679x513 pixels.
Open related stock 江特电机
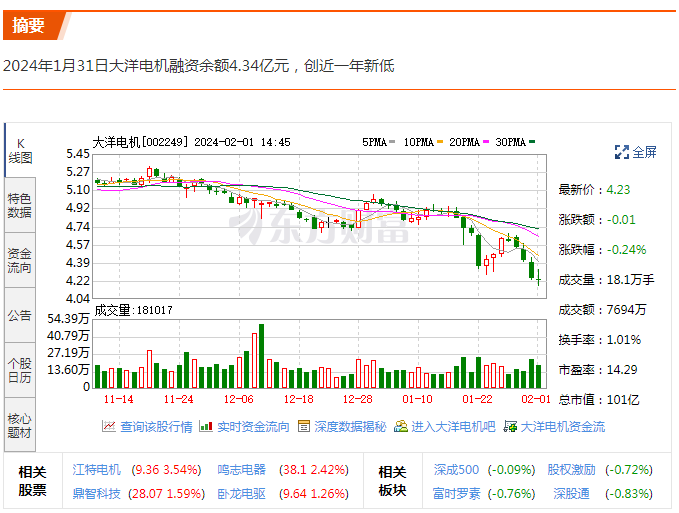tap(96, 470)
